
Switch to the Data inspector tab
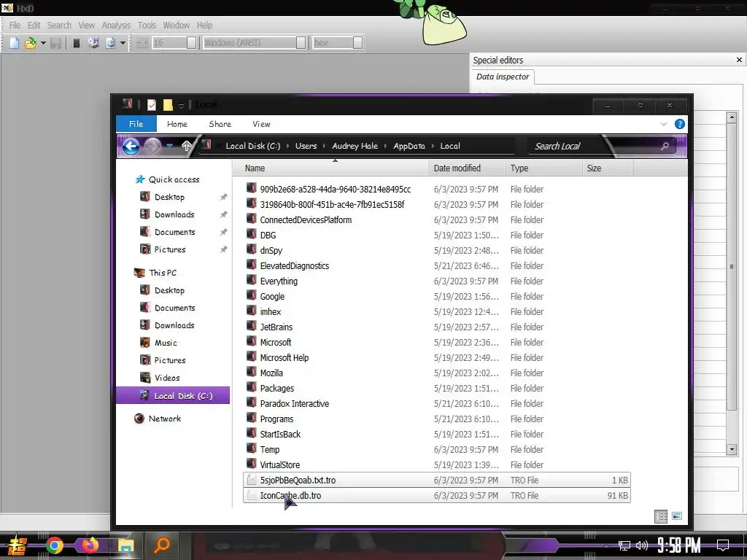503,77
